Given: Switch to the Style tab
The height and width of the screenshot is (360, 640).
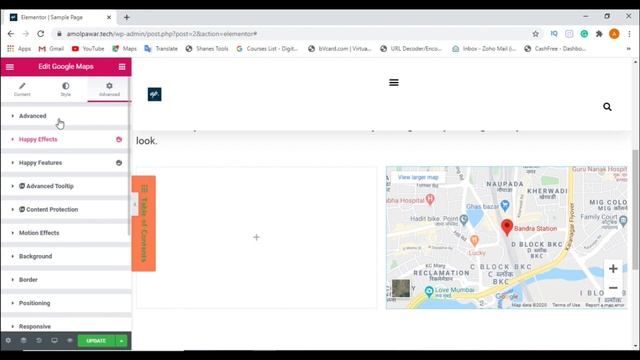Looking at the screenshot, I should [x=66, y=89].
